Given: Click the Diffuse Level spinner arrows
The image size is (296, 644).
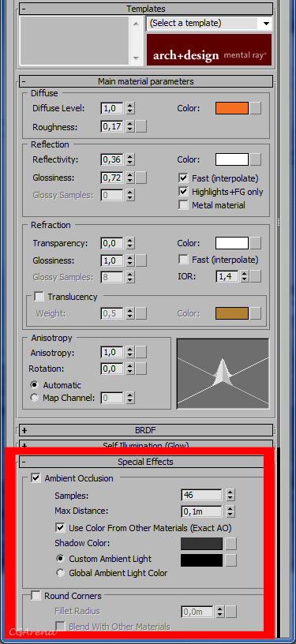Looking at the screenshot, I should pos(129,108).
